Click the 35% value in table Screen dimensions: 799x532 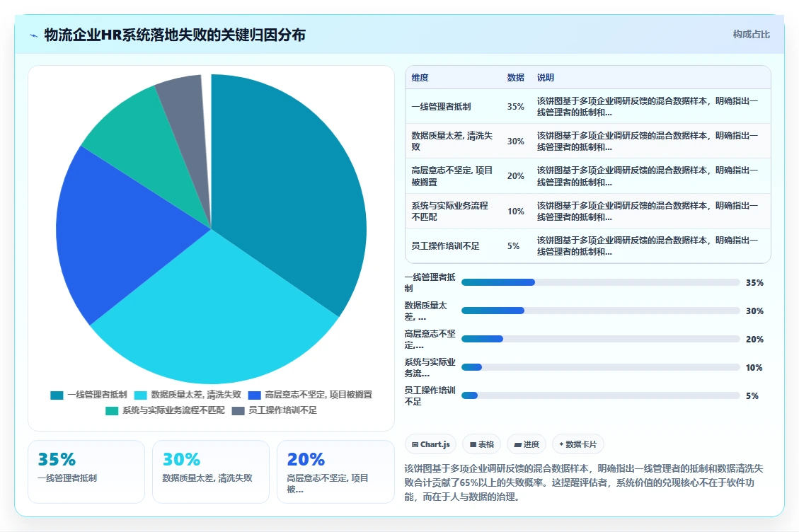coord(516,107)
